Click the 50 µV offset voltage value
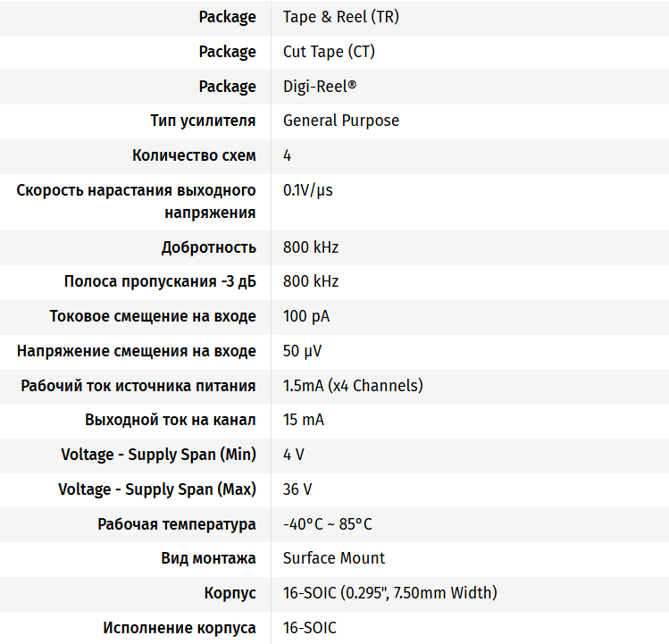Screen dimensions: 669x644 coord(302,351)
